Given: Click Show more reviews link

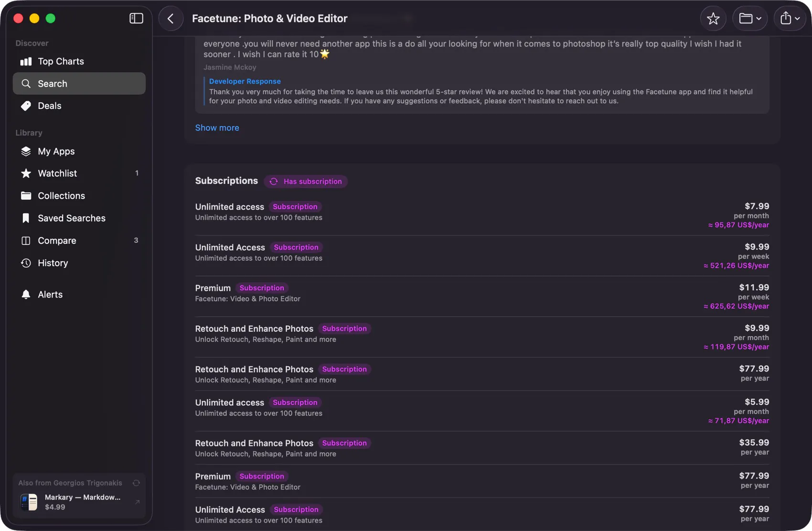Looking at the screenshot, I should point(217,128).
